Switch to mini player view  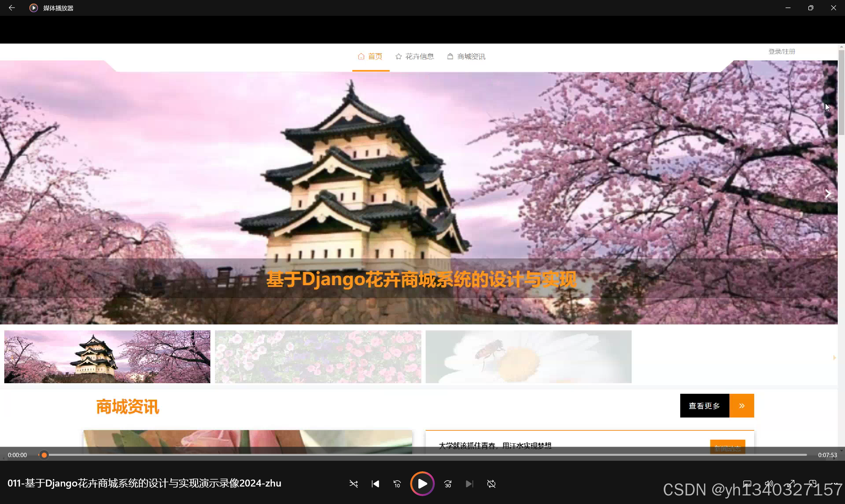pos(813,484)
